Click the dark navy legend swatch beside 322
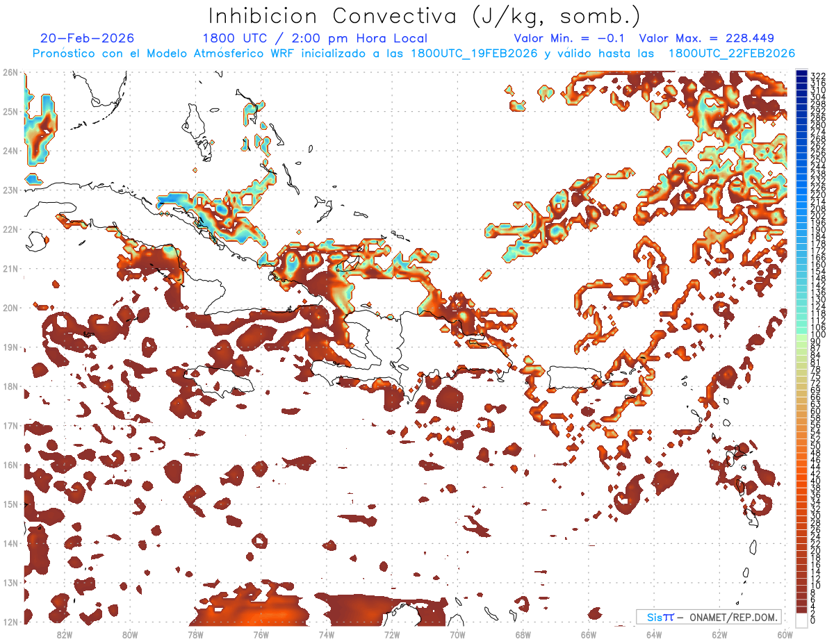This screenshot has width=834, height=644. (x=802, y=74)
